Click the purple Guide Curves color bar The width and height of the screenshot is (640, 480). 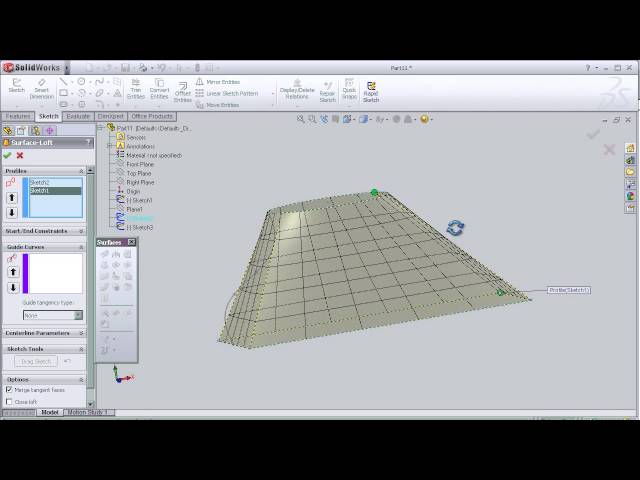point(25,273)
